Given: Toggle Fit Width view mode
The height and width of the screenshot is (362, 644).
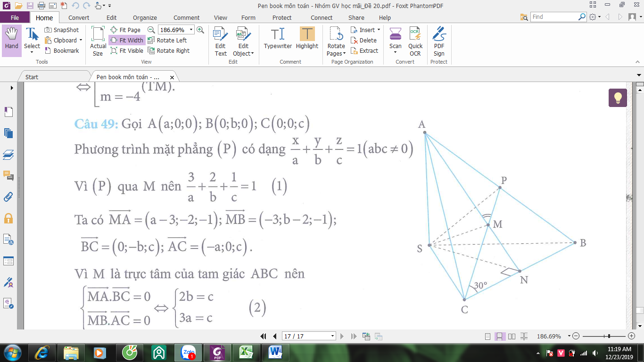Looking at the screenshot, I should pyautogui.click(x=127, y=40).
